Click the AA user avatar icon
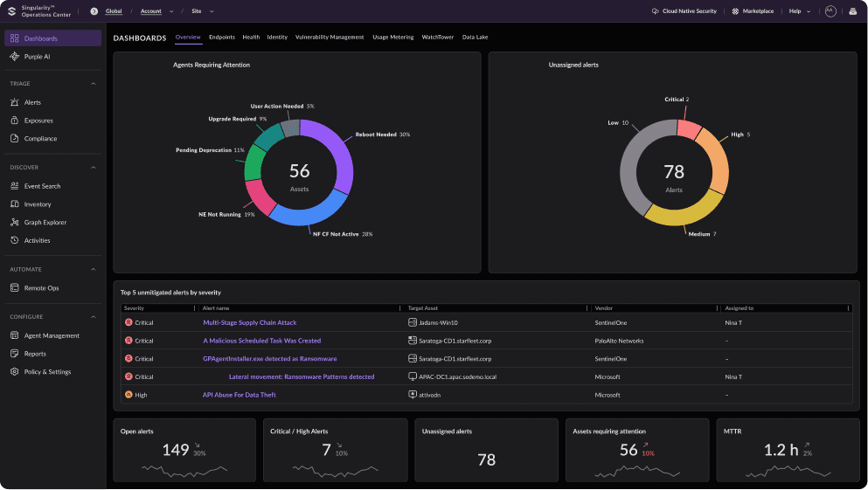868x490 pixels. tap(830, 11)
